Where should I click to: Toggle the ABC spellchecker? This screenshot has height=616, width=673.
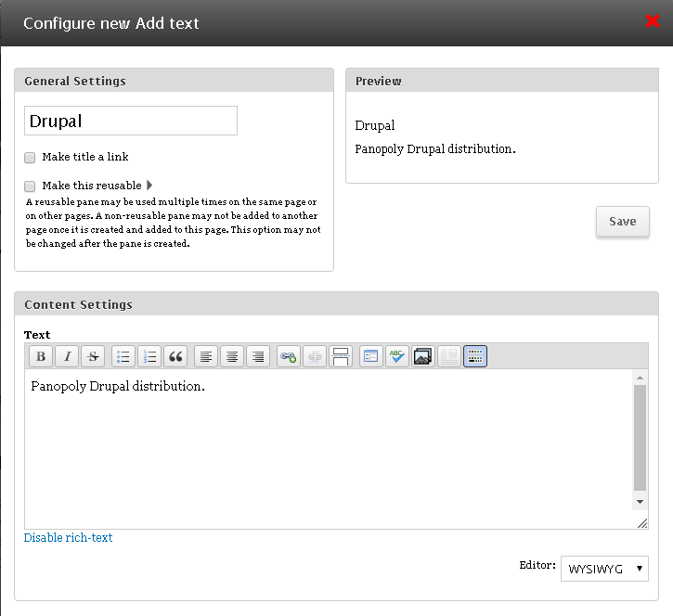tap(397, 356)
